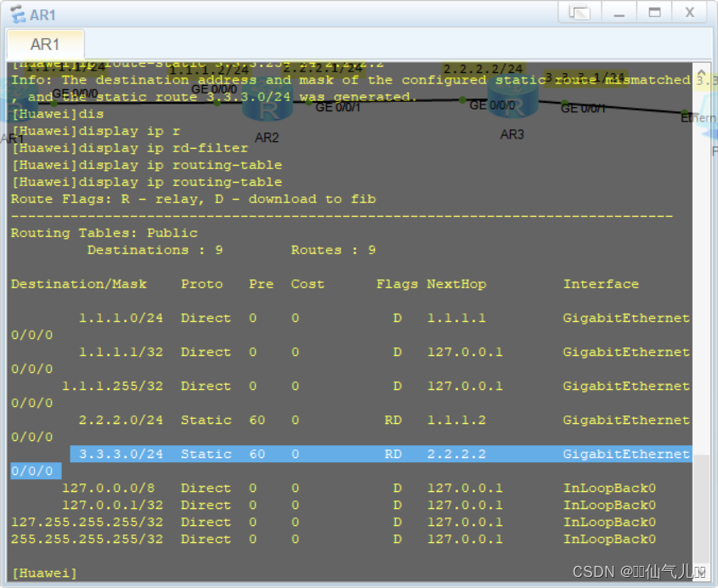
Task: Click the Interface column header
Action: click(x=601, y=284)
